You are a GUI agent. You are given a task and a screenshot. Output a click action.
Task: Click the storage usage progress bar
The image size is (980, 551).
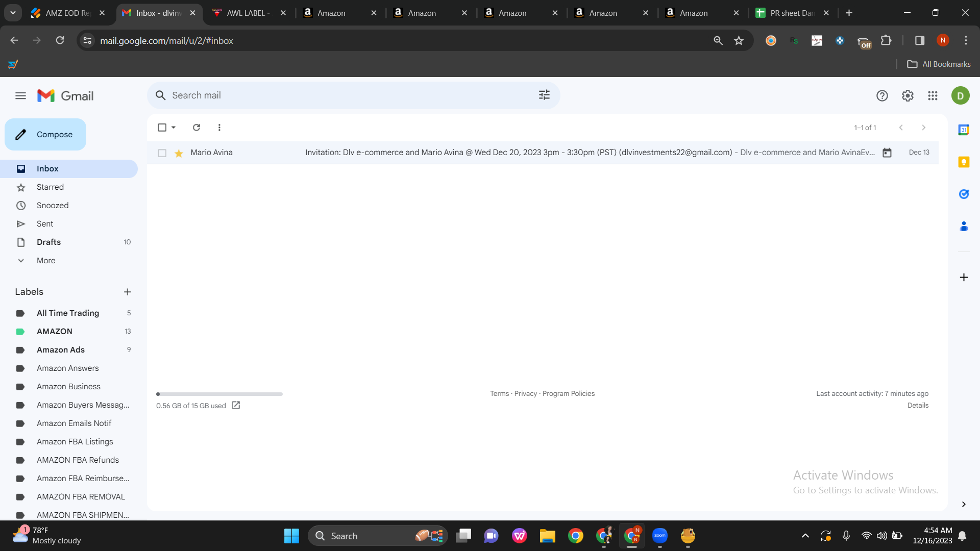[x=219, y=394]
